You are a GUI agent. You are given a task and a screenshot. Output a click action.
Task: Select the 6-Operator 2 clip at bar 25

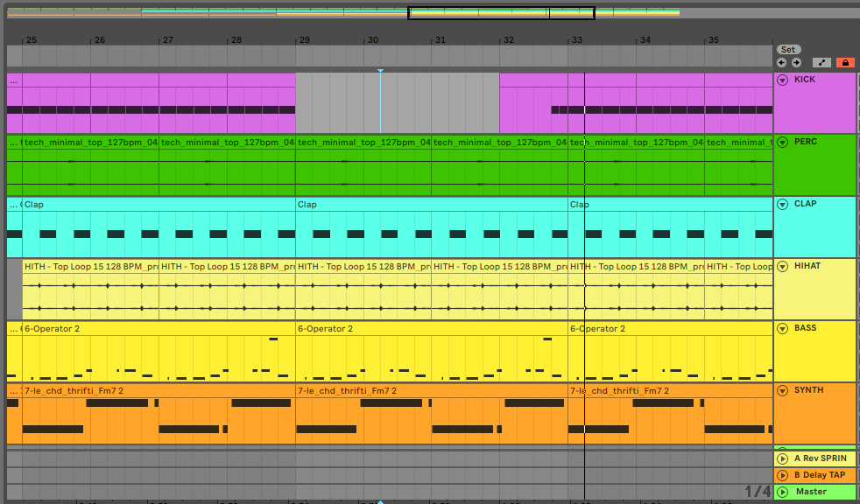click(x=159, y=329)
